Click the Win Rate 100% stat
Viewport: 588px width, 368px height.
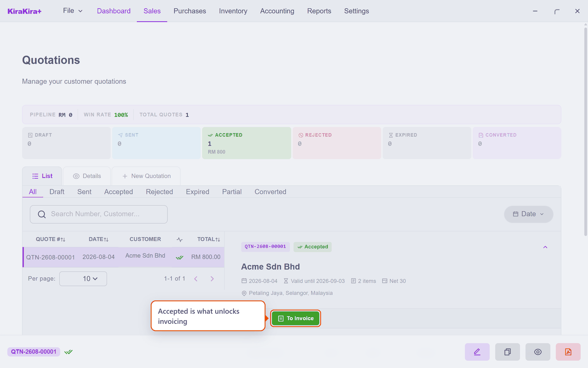pos(106,115)
